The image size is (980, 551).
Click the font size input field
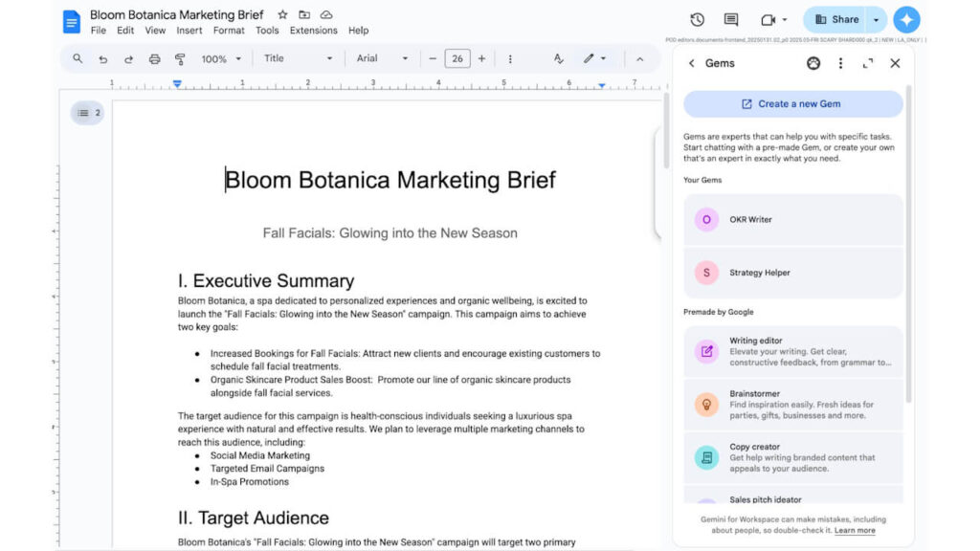tap(457, 58)
